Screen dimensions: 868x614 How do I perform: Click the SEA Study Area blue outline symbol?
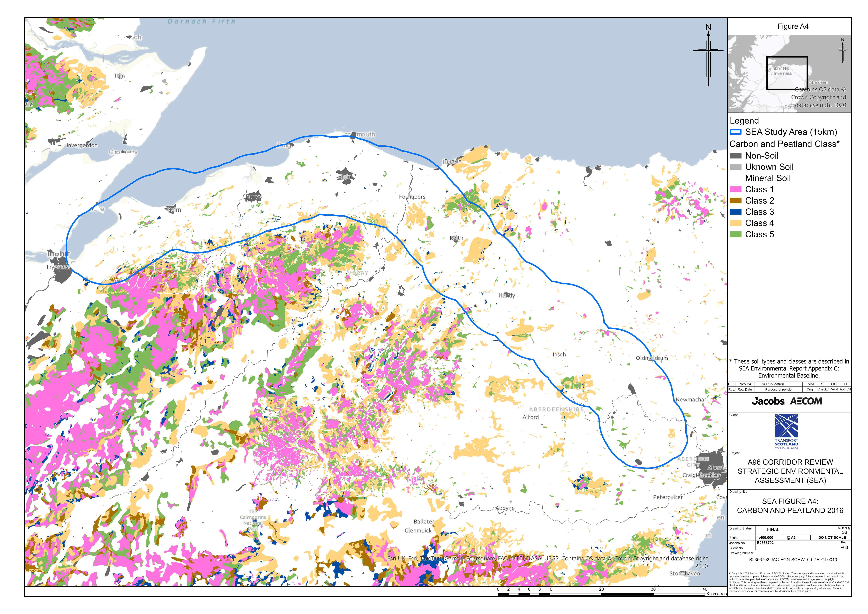[x=735, y=132]
